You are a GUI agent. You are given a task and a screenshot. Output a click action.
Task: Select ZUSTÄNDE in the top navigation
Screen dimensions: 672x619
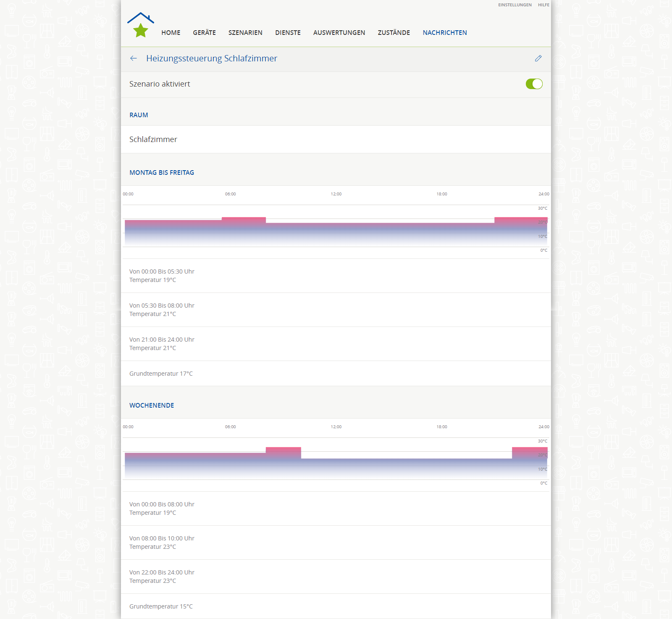click(394, 33)
